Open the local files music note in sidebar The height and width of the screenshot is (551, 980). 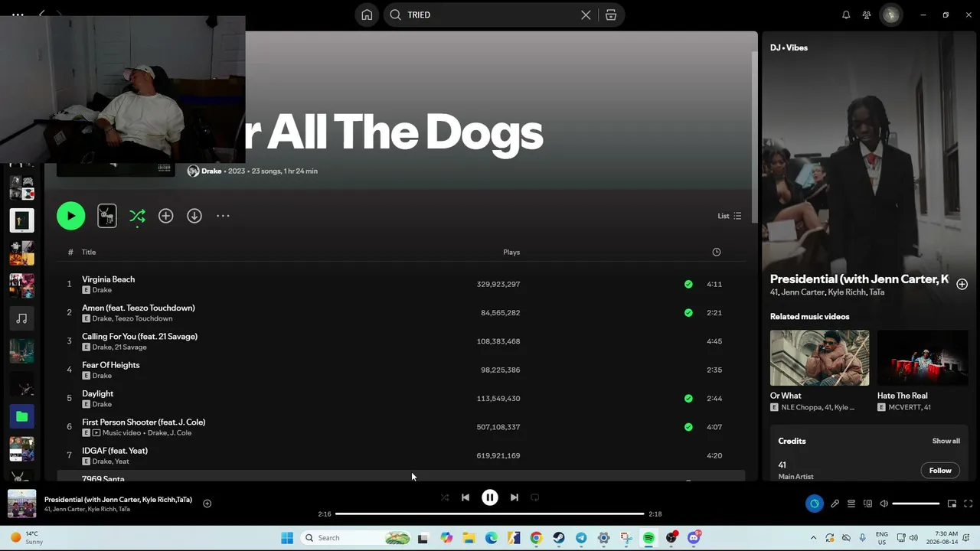[21, 318]
